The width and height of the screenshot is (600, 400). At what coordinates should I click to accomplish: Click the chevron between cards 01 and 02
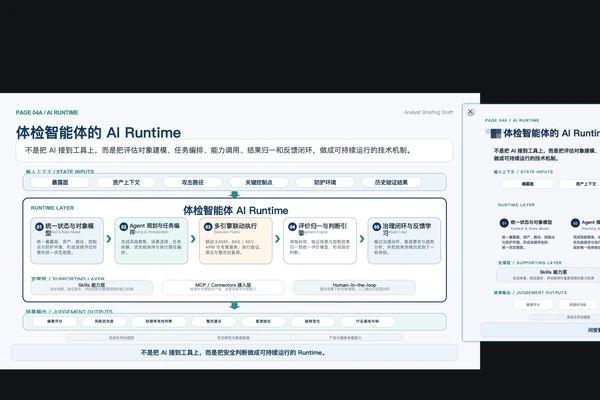[x=109, y=239]
